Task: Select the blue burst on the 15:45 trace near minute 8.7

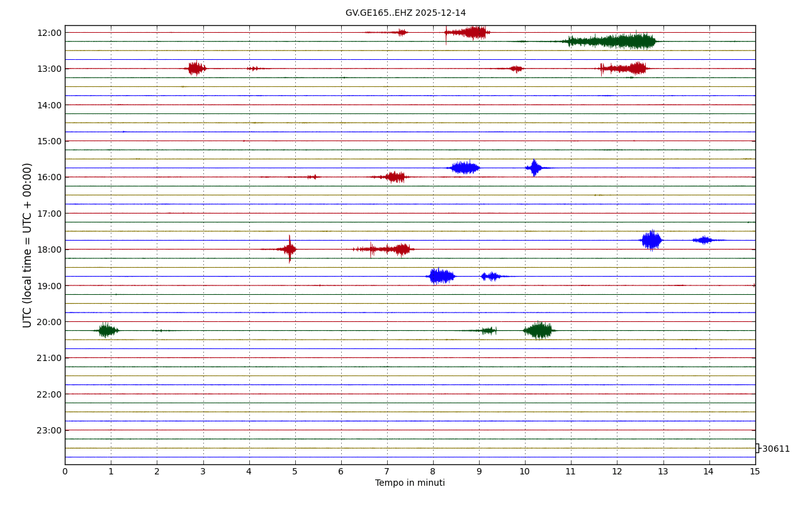Action: (465, 168)
